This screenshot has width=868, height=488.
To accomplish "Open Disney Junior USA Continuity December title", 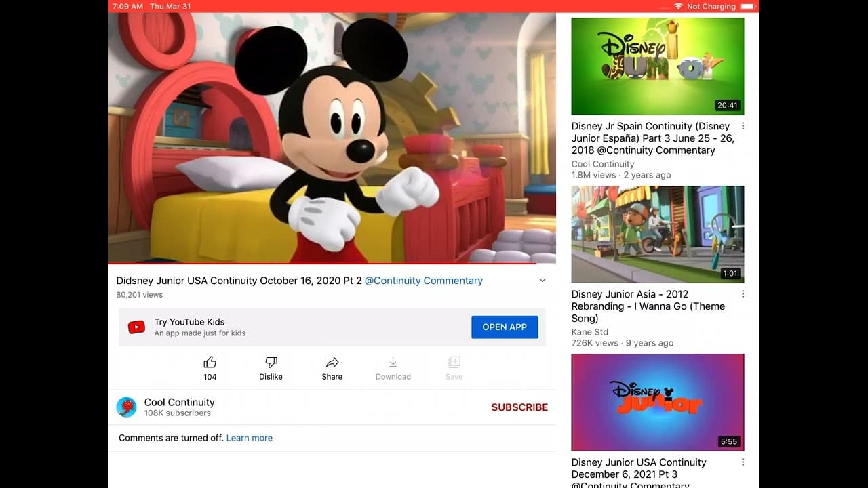I will tap(639, 474).
